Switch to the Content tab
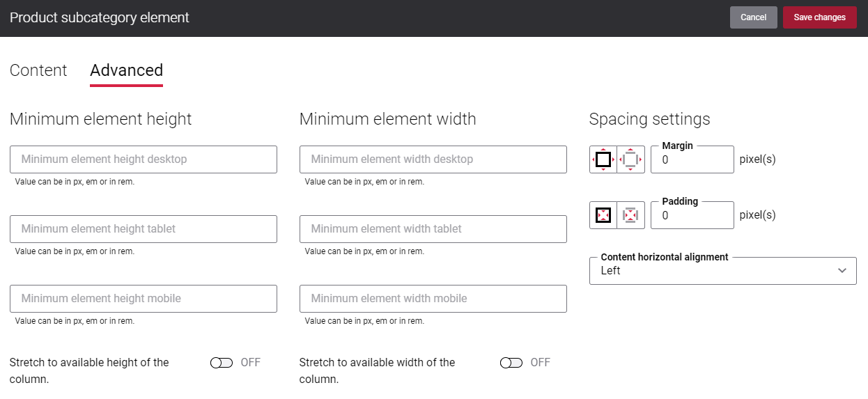This screenshot has height=399, width=868. tap(38, 70)
